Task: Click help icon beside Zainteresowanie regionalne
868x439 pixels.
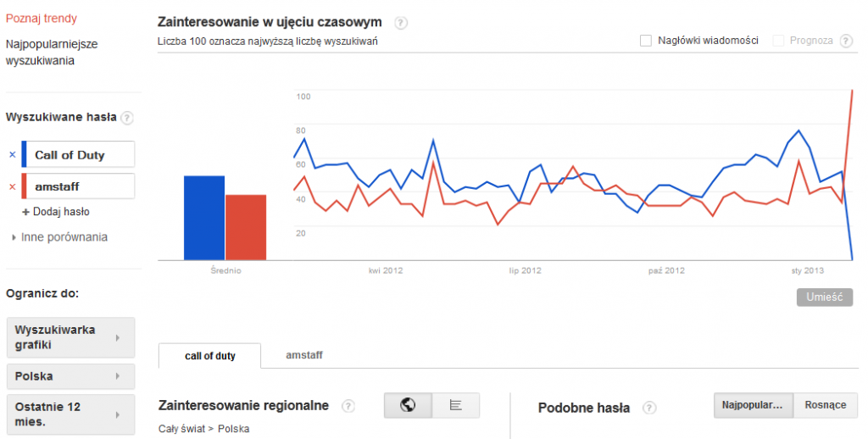Action: (348, 407)
